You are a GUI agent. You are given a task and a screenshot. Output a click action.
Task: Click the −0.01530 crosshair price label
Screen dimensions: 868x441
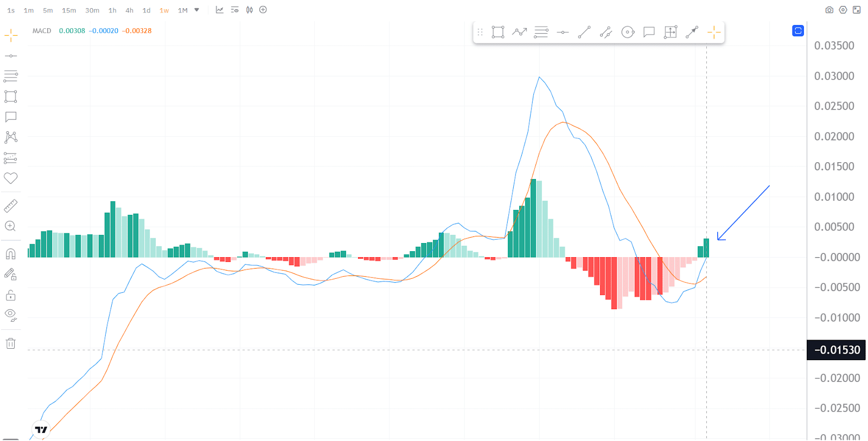click(836, 350)
